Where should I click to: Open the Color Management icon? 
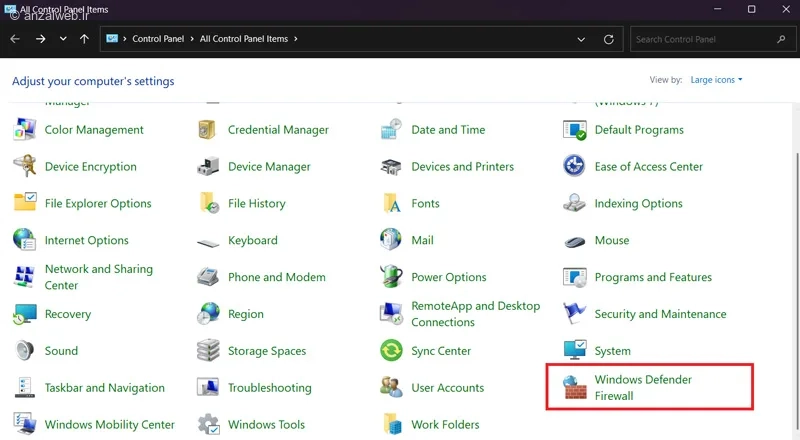pyautogui.click(x=24, y=130)
